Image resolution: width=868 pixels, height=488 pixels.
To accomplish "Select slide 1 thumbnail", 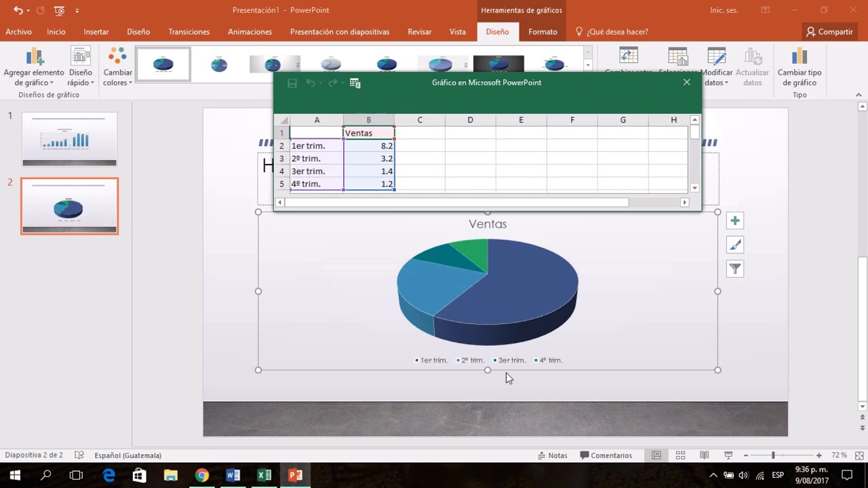I will [x=70, y=139].
